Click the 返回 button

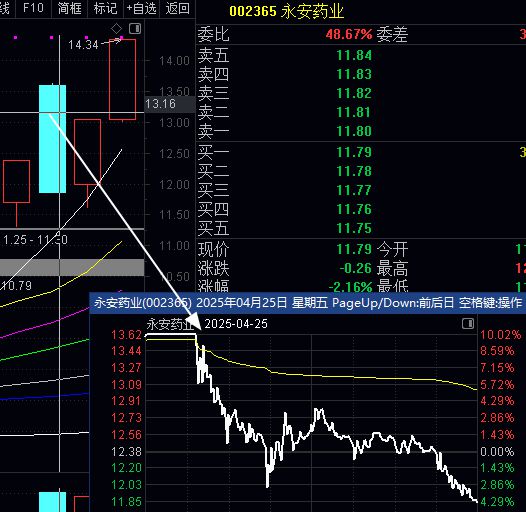[177, 8]
